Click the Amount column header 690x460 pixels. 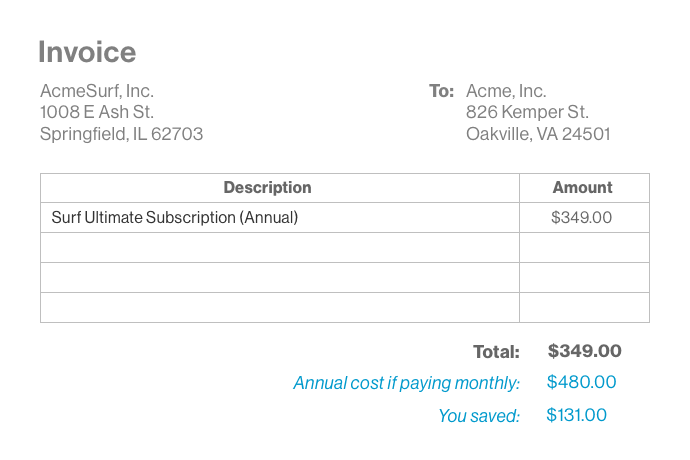pyautogui.click(x=582, y=188)
